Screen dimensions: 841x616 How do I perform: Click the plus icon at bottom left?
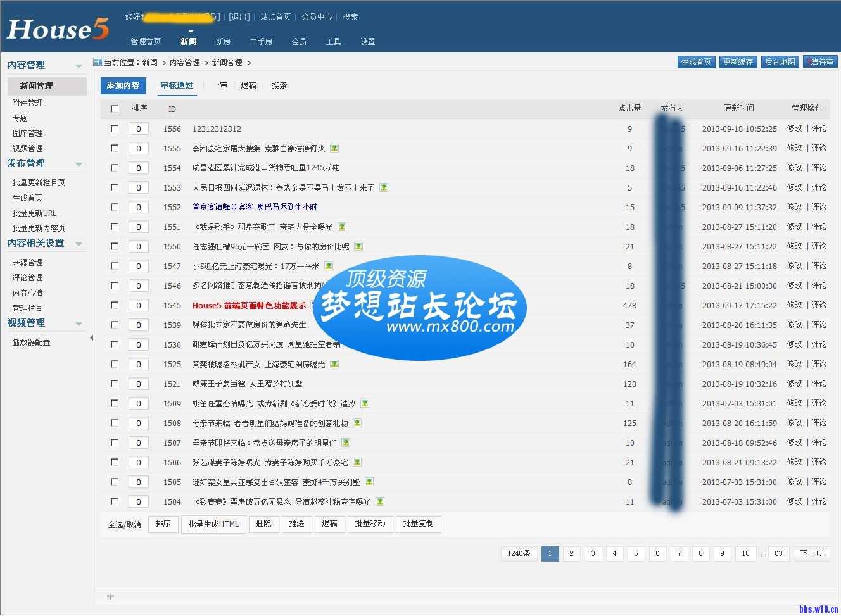[x=111, y=596]
